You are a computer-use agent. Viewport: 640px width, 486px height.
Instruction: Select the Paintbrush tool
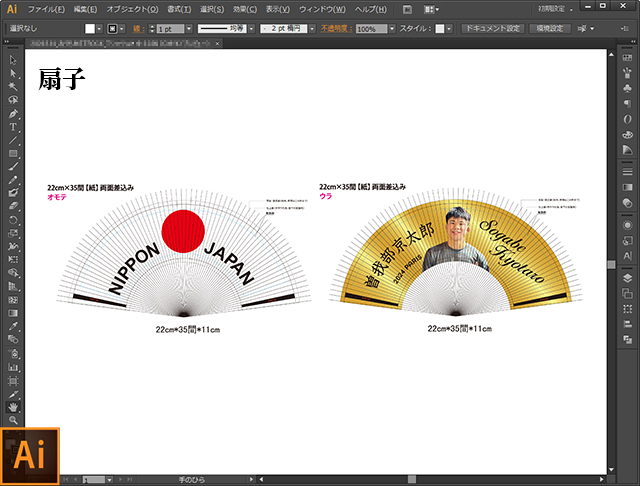pyautogui.click(x=13, y=166)
